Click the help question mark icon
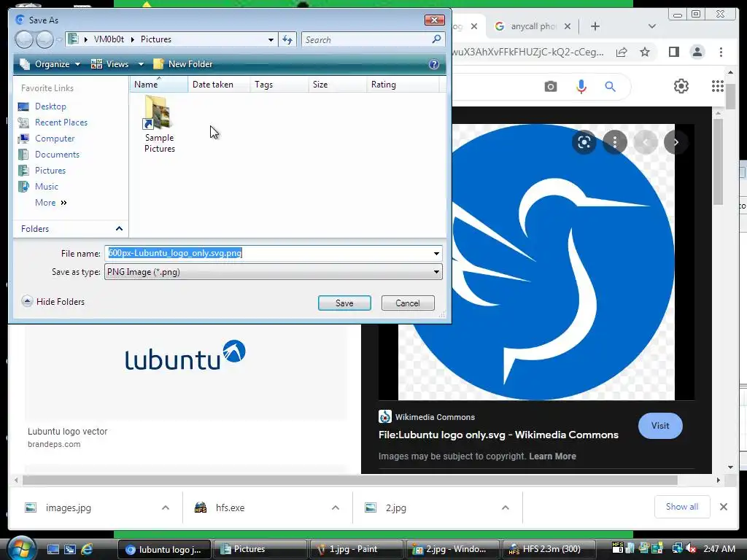This screenshot has height=560, width=747. coord(433,64)
